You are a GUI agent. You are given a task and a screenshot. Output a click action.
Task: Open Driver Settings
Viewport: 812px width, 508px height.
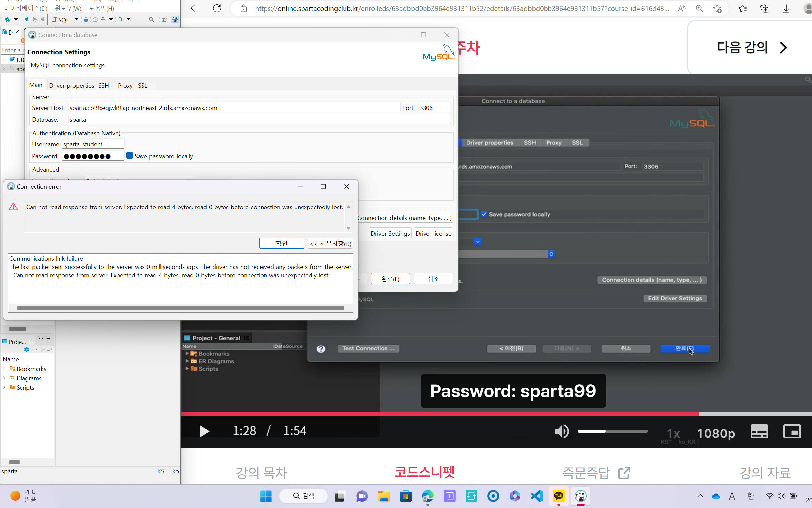390,233
